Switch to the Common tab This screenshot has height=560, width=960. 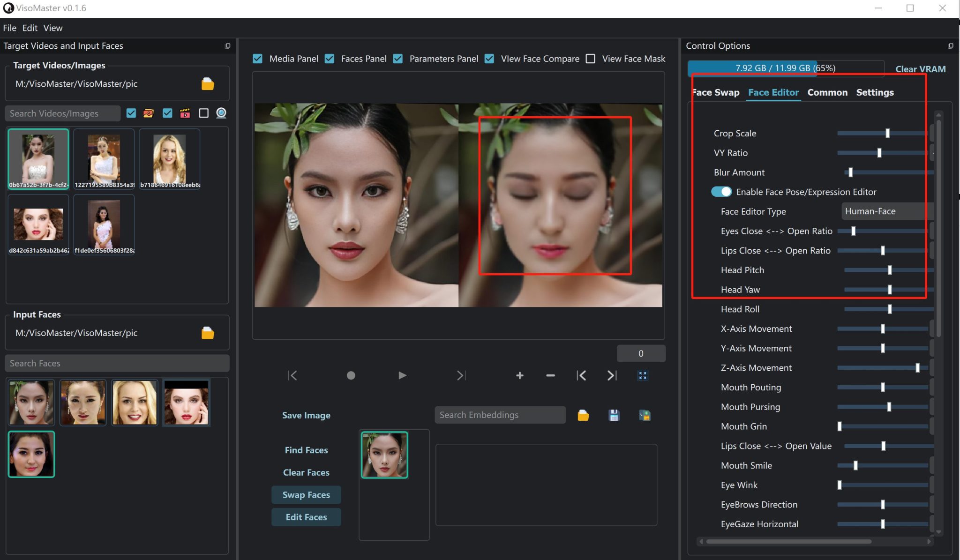[x=827, y=92]
